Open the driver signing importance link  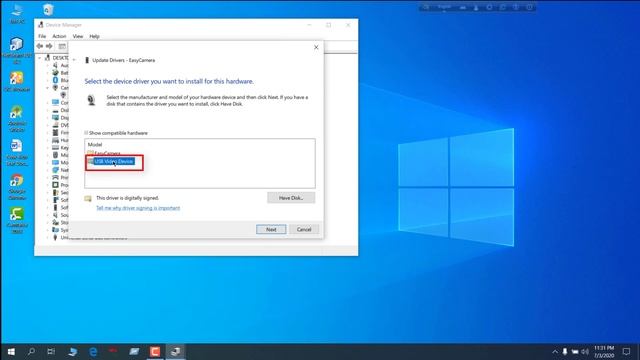[x=138, y=208]
